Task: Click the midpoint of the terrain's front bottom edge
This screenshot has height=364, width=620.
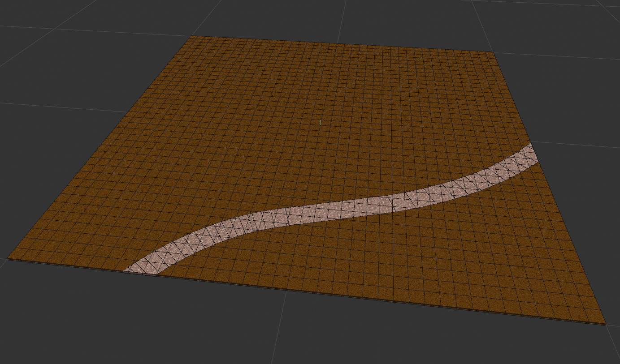Action: tap(305, 290)
